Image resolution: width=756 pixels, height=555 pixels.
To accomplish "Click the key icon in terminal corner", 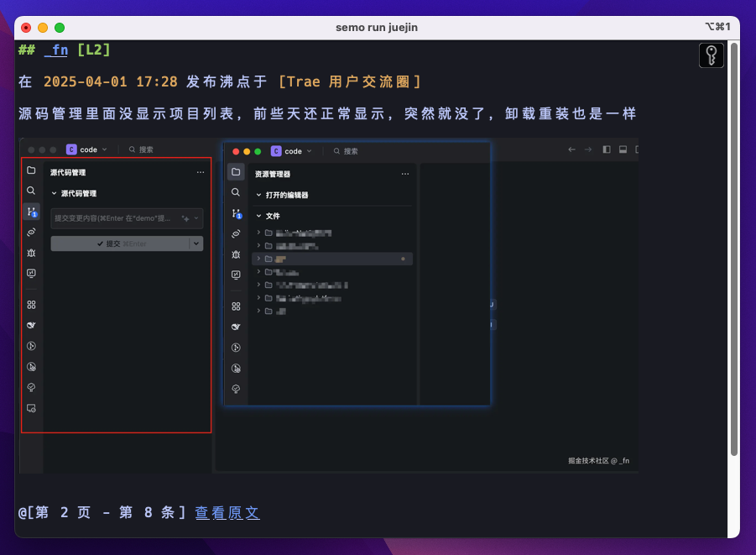I will (712, 55).
